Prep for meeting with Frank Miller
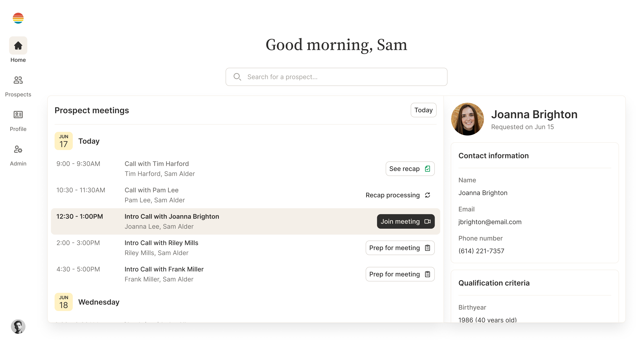The image size is (644, 341). 400,274
